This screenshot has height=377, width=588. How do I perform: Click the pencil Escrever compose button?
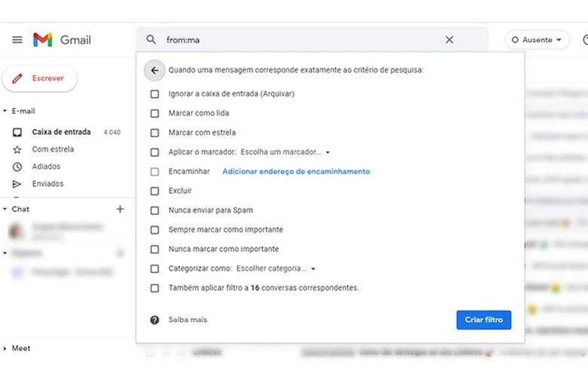click(40, 78)
